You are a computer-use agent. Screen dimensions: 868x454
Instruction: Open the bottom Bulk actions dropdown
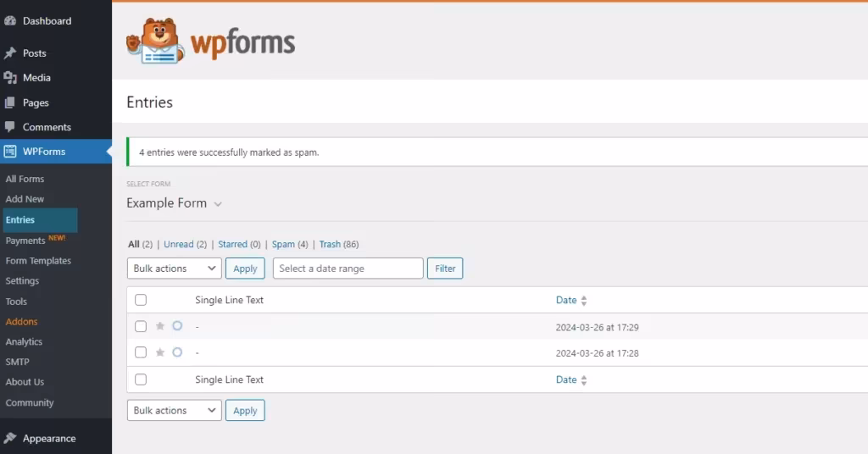[x=175, y=410]
